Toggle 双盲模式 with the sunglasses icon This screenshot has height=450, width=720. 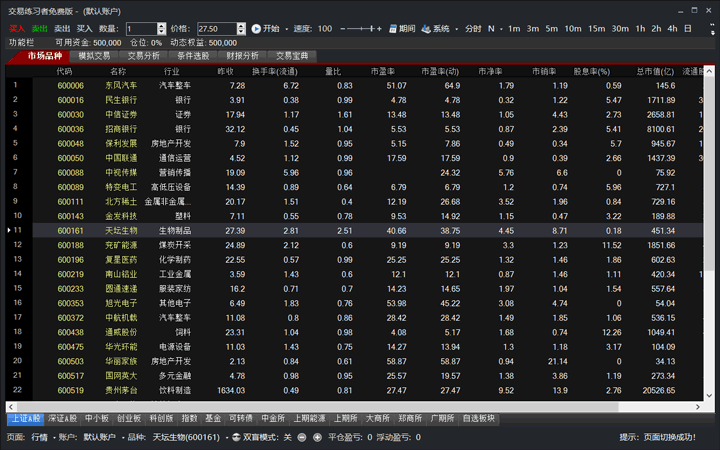coord(236,437)
